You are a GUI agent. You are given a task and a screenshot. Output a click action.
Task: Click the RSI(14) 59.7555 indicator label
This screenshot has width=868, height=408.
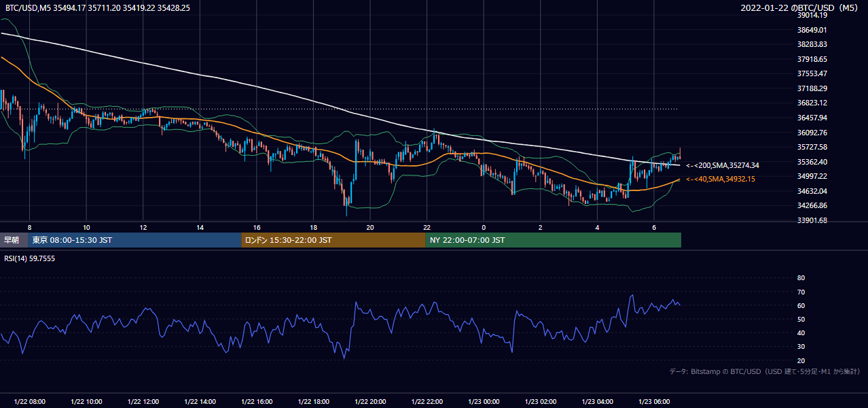point(30,258)
